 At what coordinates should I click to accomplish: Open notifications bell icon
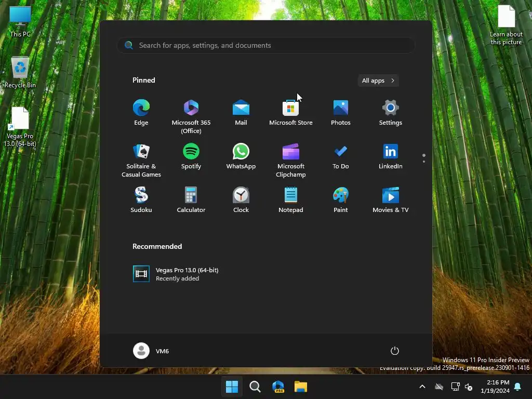point(518,387)
